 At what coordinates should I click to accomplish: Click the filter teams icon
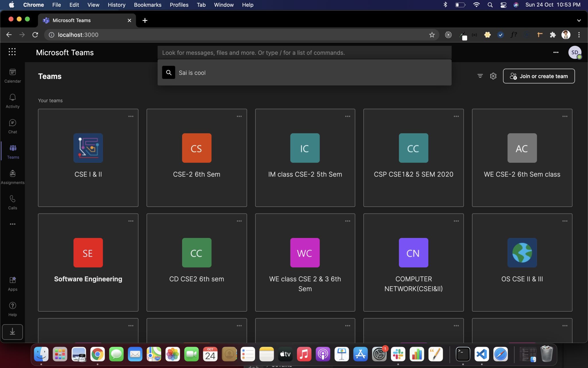[480, 76]
